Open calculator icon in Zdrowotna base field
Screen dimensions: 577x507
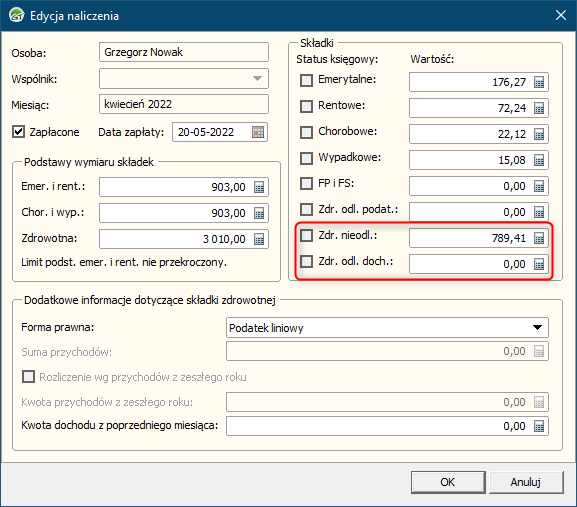pos(259,240)
